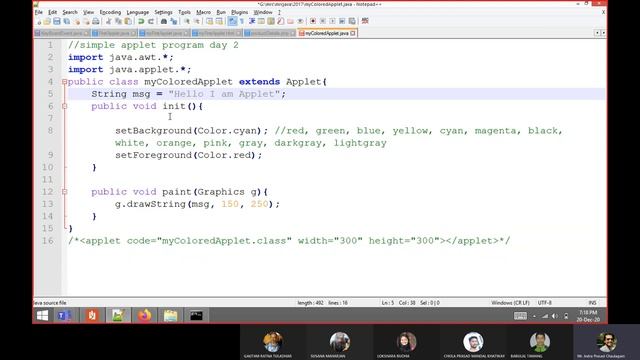The height and width of the screenshot is (360, 640).
Task: Toggle Synchronize Vertical Scrolling button
Action: pyautogui.click(x=209, y=21)
